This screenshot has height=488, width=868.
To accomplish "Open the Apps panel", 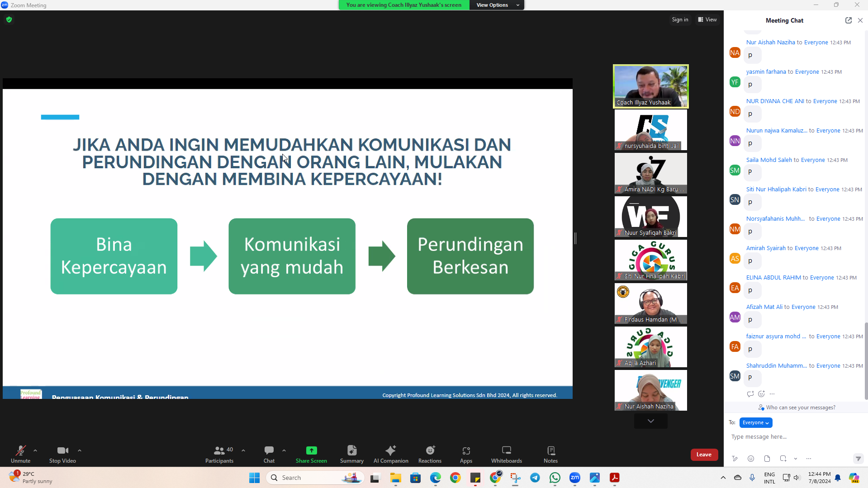I will click(466, 454).
